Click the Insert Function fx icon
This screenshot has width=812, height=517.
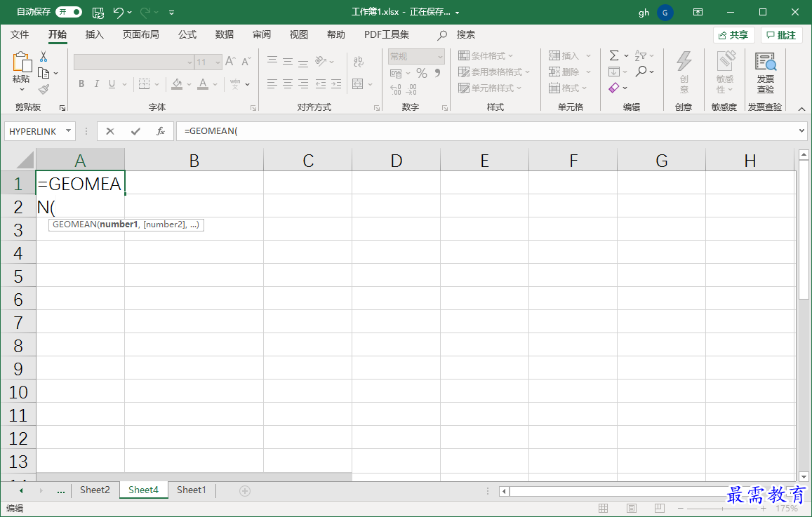coord(161,131)
